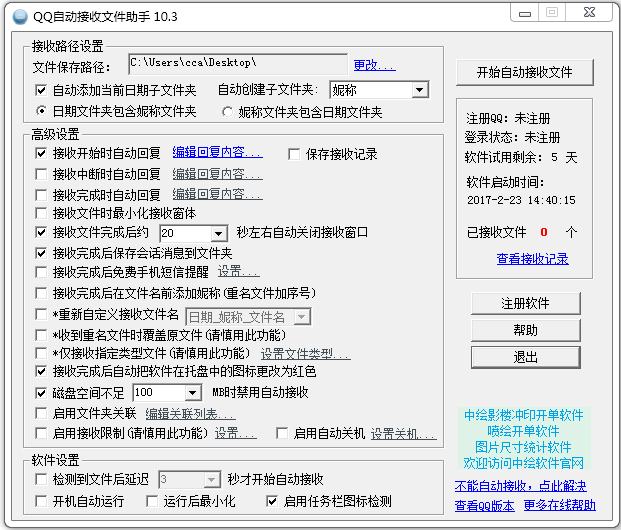Enable 保存接收记录 checkbox
Image resolution: width=621 pixels, height=530 pixels.
pyautogui.click(x=294, y=154)
